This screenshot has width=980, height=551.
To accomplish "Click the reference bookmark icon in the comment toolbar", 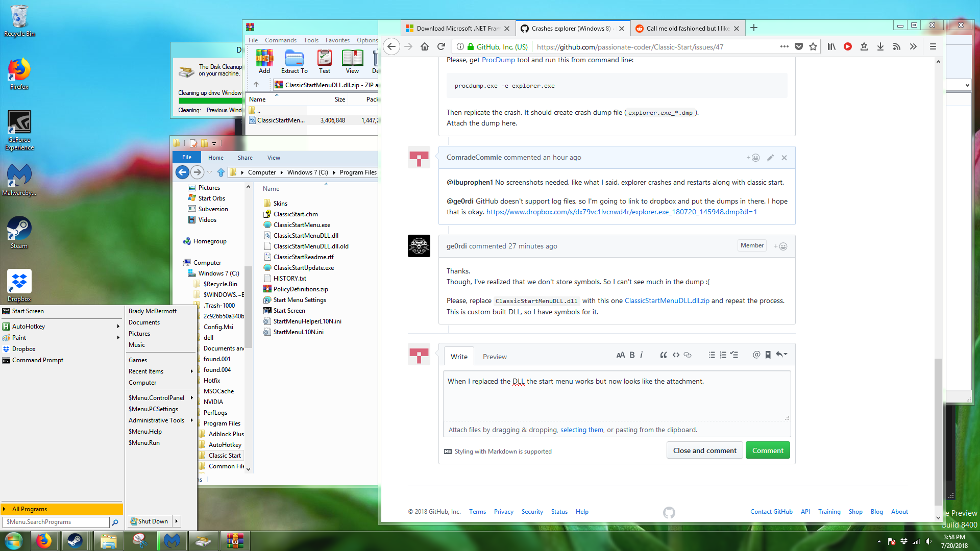I will 768,355.
